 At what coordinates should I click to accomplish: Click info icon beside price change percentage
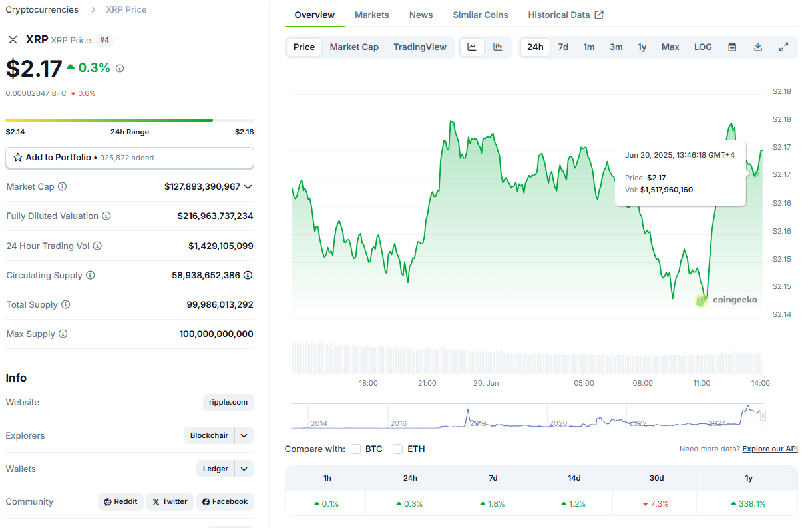point(120,68)
